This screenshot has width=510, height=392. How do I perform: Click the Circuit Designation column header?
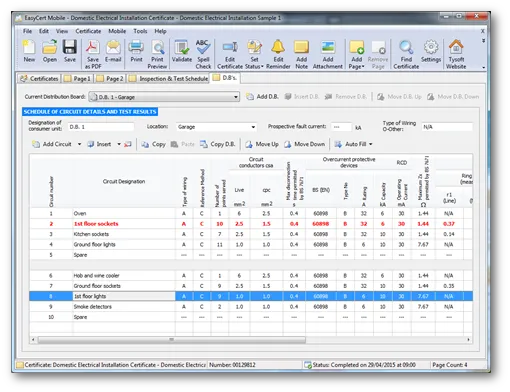(124, 181)
